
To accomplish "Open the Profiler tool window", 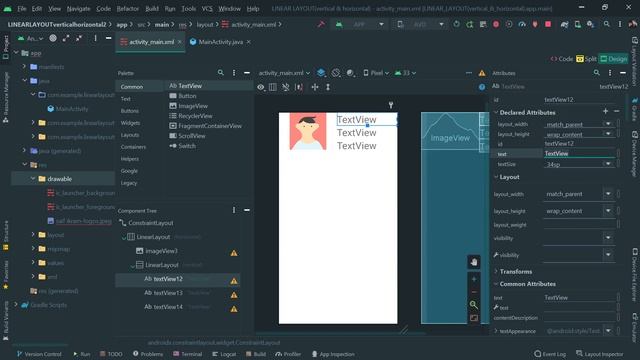I will pos(288,354).
